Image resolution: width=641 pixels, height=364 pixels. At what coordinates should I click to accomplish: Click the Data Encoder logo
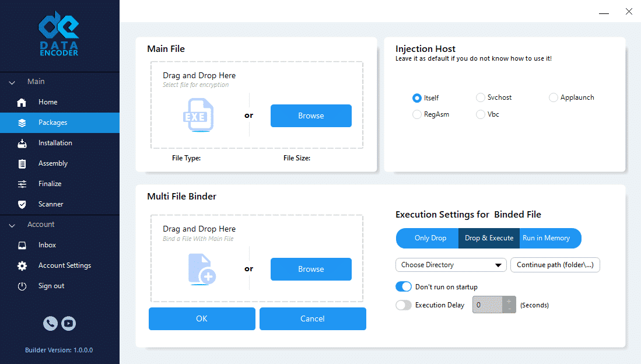(x=59, y=33)
